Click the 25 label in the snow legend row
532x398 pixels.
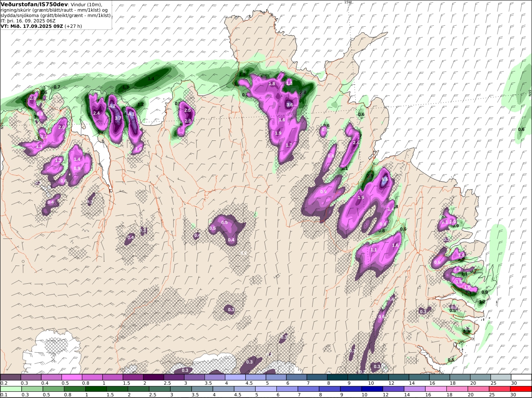(493, 383)
